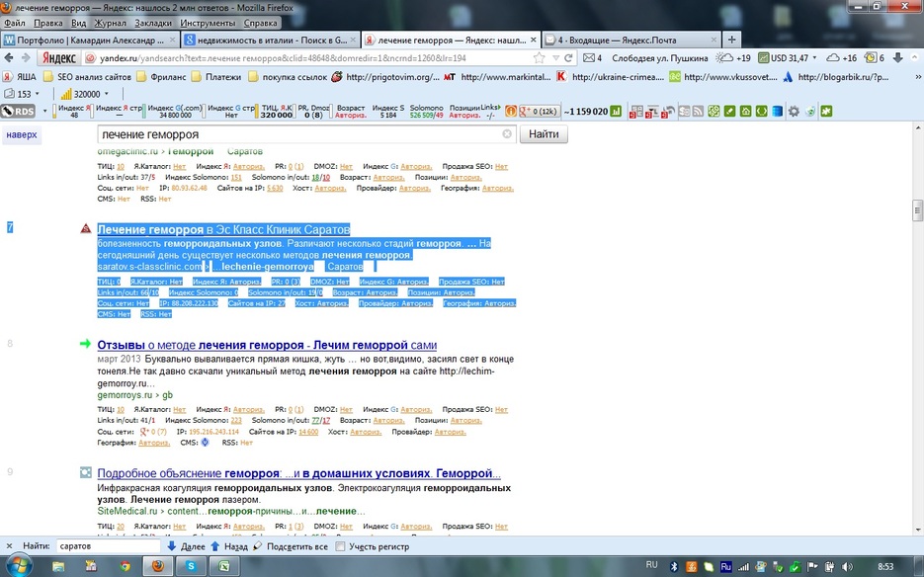924x577 pixels.
Task: Click the RSS feed icon in RDS bar
Action: [699, 111]
